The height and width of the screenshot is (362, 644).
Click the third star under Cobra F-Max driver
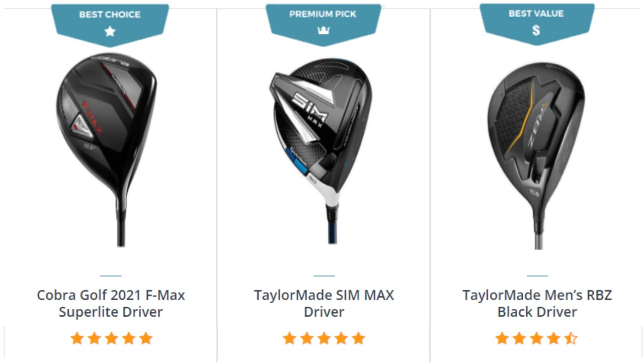click(x=111, y=338)
